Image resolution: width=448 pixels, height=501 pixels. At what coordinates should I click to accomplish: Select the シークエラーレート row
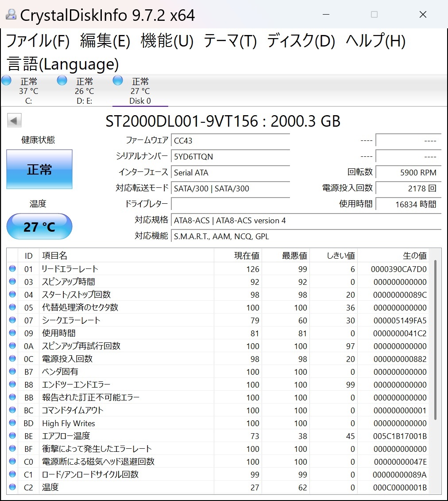point(218,320)
